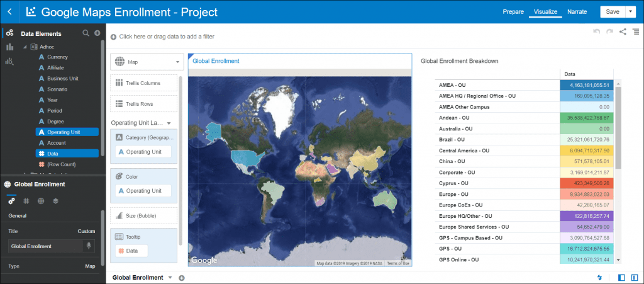Select the Affiliate data element

[x=55, y=68]
